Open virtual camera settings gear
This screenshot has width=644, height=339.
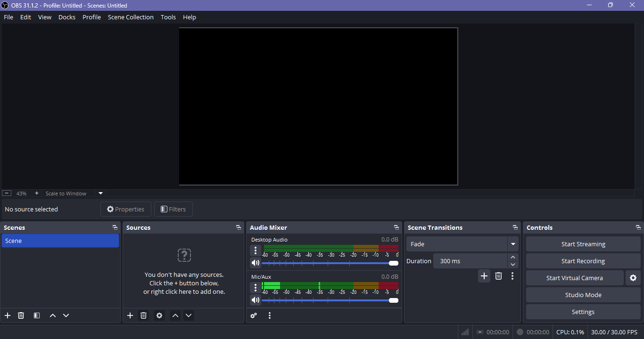633,278
